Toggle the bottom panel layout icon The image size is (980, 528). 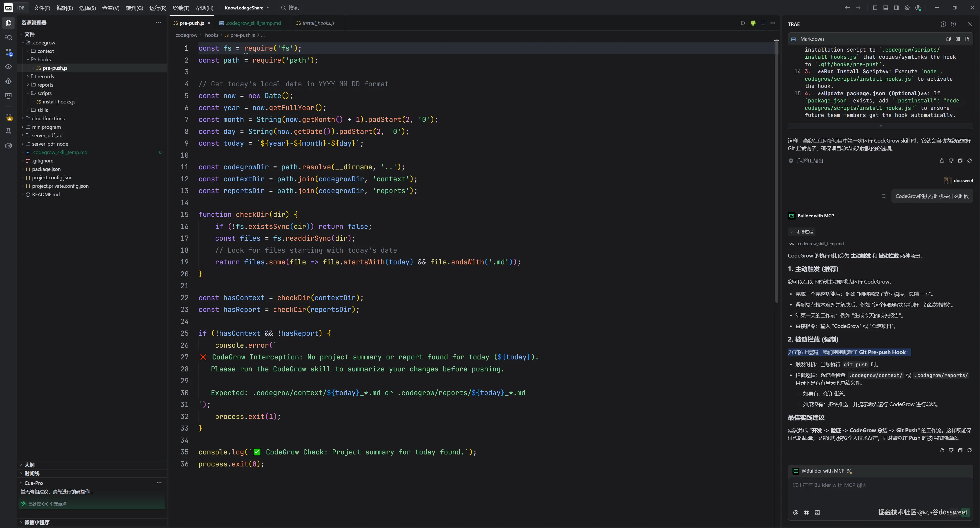click(886, 8)
